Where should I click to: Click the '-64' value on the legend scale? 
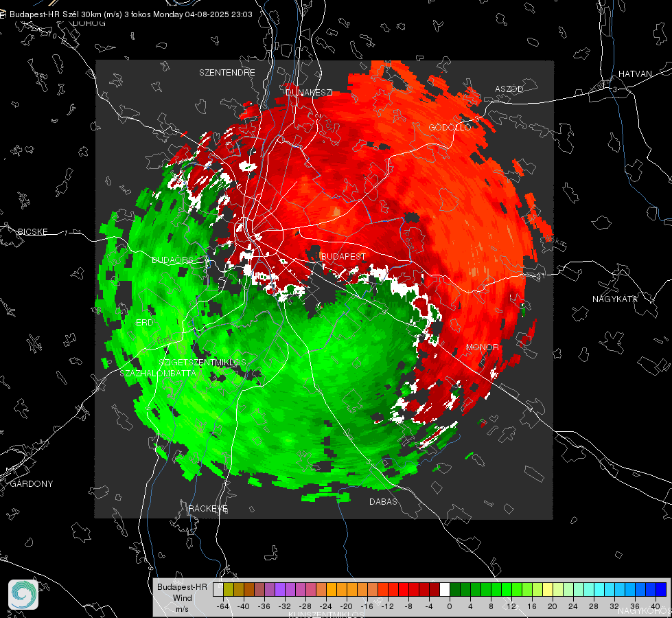click(x=223, y=606)
